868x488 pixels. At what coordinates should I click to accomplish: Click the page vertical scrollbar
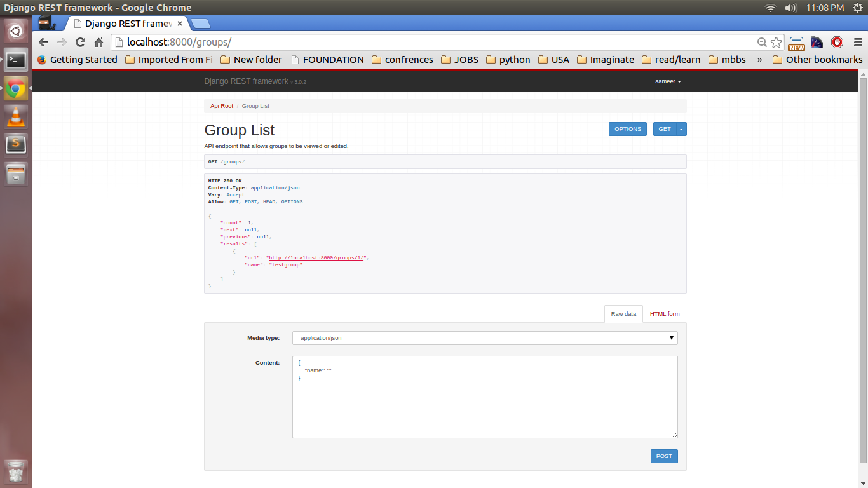[863, 270]
